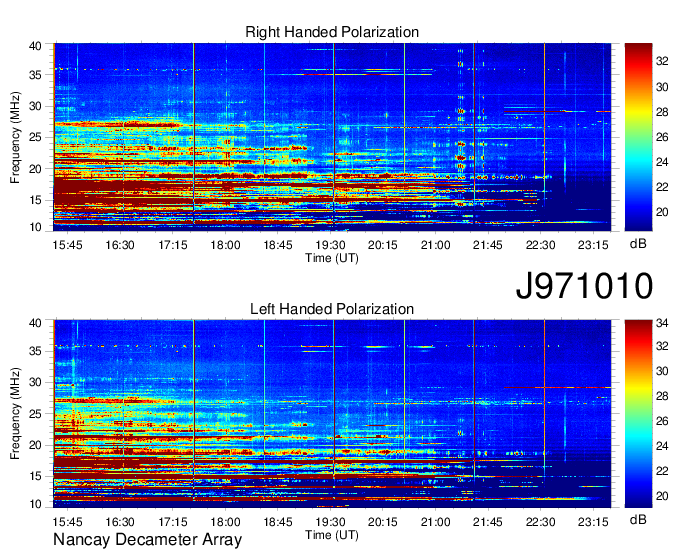Image resolution: width=680 pixels, height=552 pixels.
Task: Click the "20:15" time tick on the upper plot
Action: tap(382, 245)
